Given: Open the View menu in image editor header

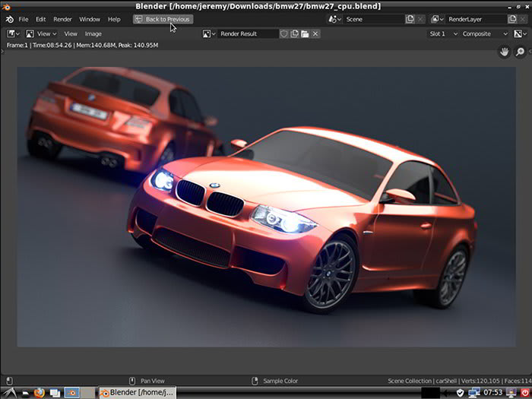Looking at the screenshot, I should point(71,33).
